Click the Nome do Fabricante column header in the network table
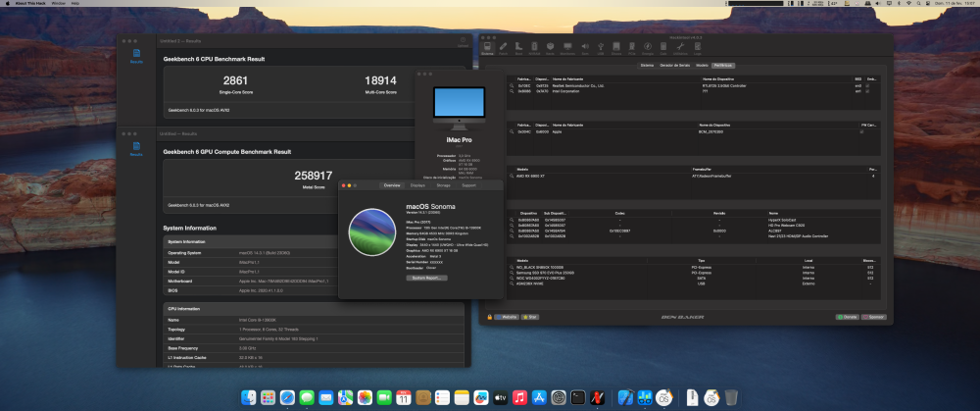 coord(568,78)
